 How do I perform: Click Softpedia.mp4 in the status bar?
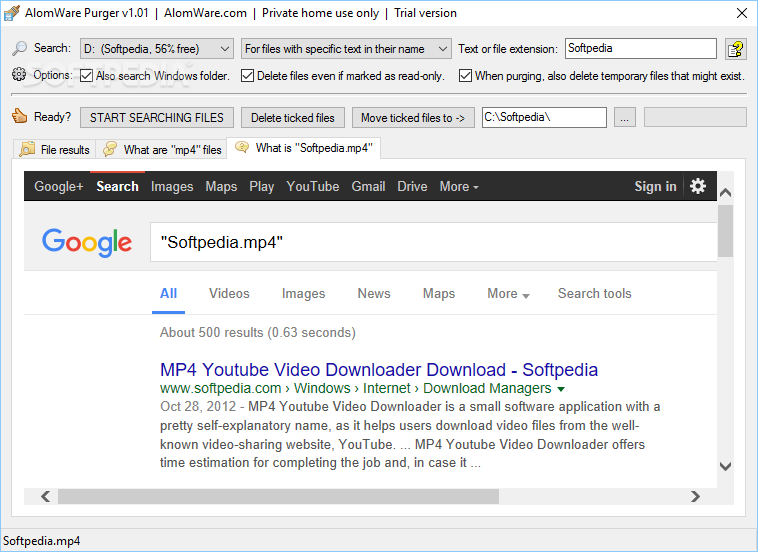tap(42, 541)
